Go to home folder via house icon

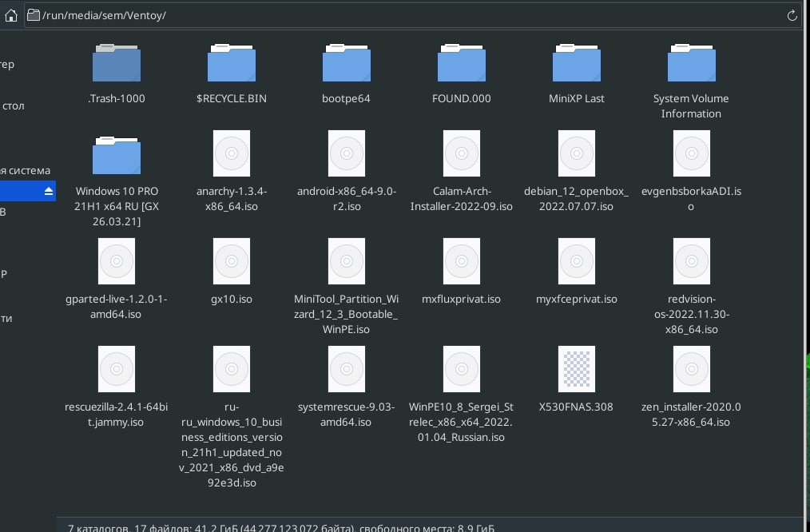click(11, 15)
